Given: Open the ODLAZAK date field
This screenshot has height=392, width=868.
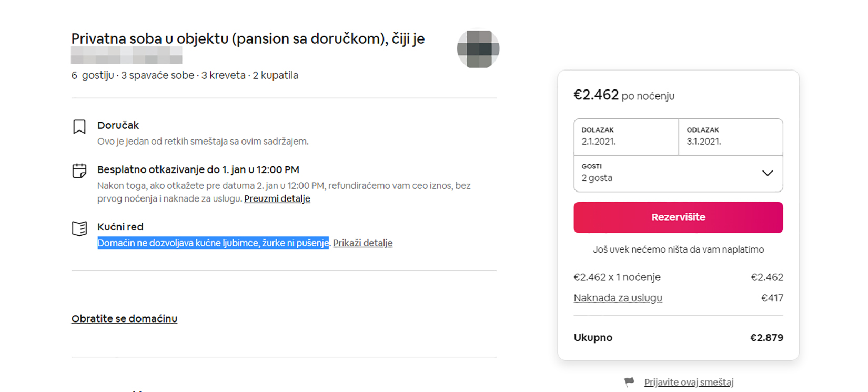Looking at the screenshot, I should (731, 137).
